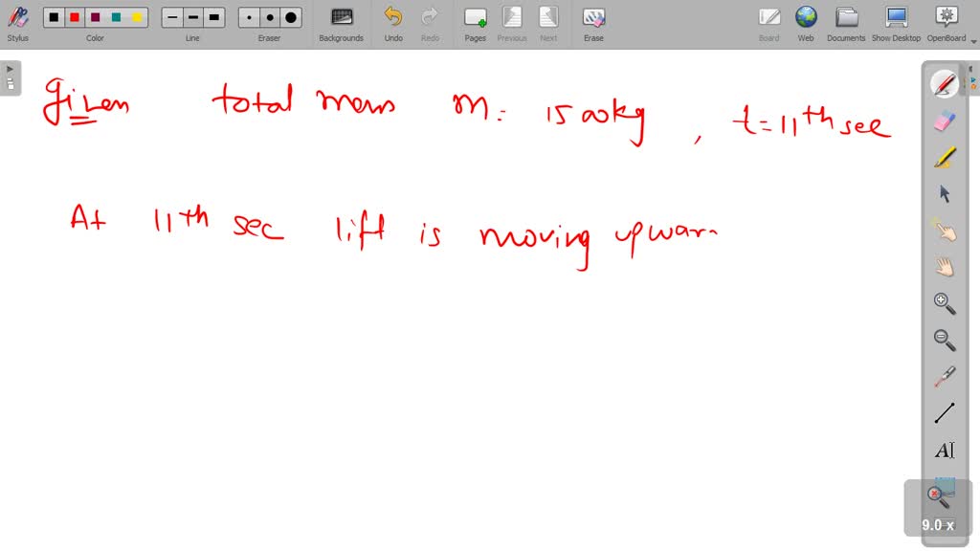Screen dimensions: 980x551
Task: Select the Text tool
Action: (x=945, y=450)
